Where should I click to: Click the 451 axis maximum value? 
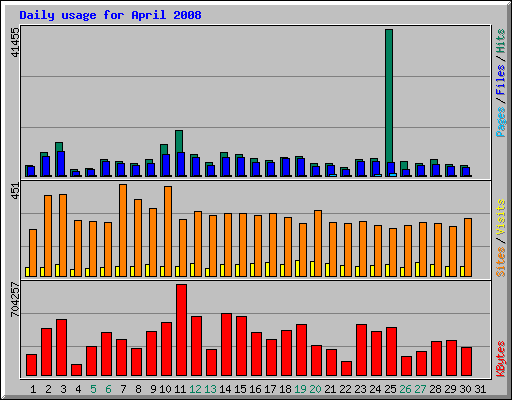coord(15,191)
